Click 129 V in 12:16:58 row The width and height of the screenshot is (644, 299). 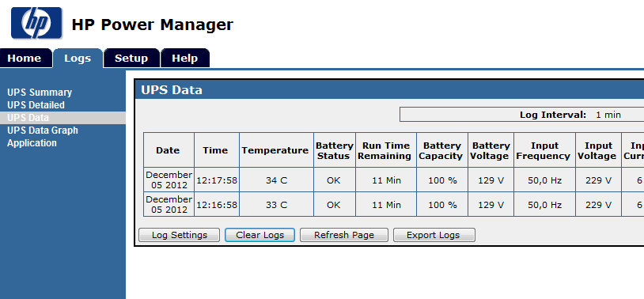(x=491, y=205)
